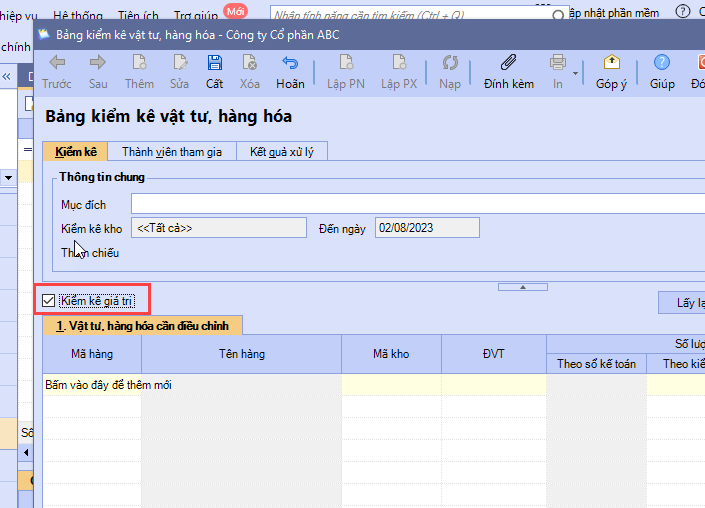
Task: Click Theo sổ kế toán column header
Action: (x=596, y=364)
